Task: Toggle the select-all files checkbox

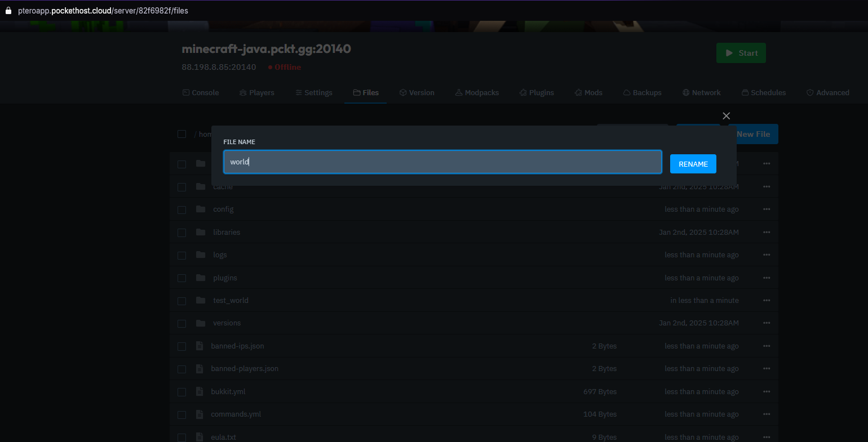Action: 181,134
